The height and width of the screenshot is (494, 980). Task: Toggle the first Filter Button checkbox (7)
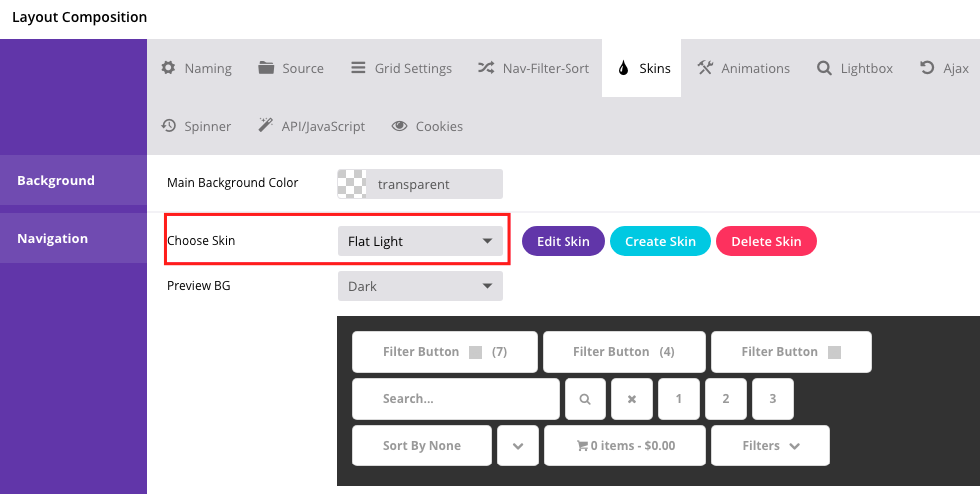(476, 352)
